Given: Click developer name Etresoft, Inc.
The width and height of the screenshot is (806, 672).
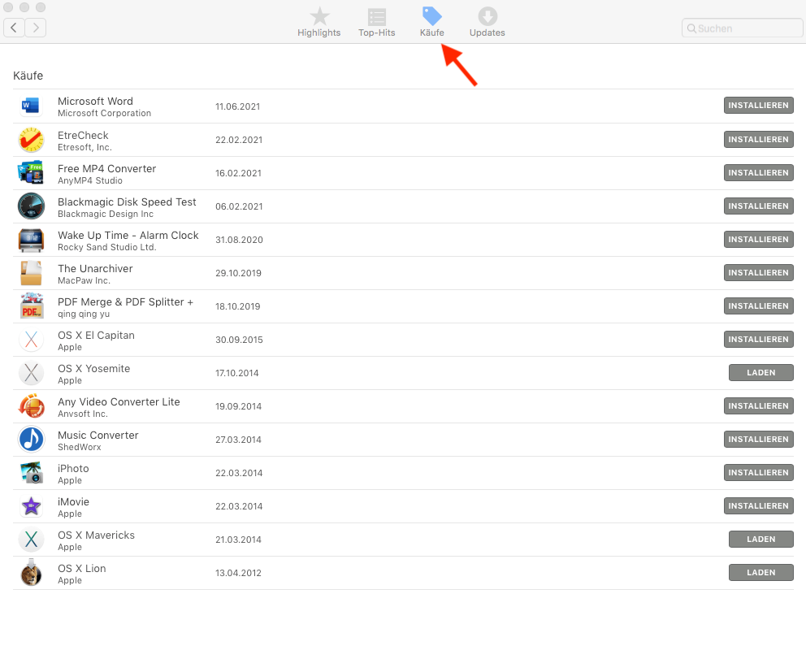Looking at the screenshot, I should click(x=84, y=147).
